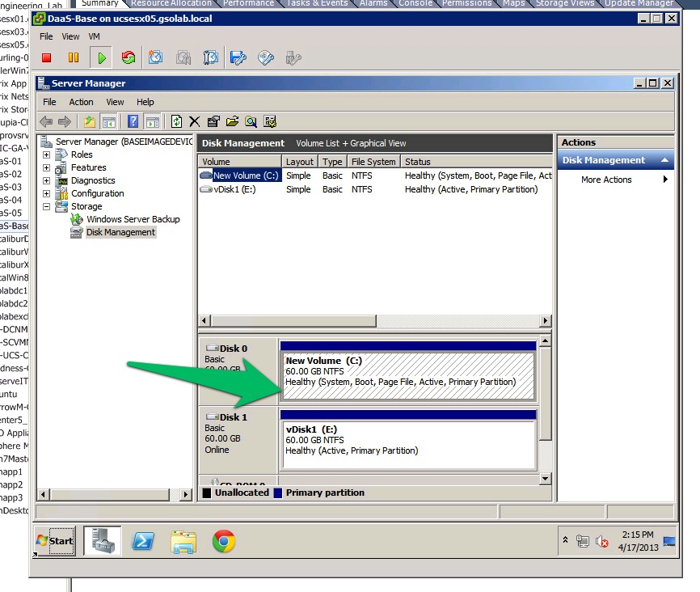This screenshot has height=592, width=700.
Task: Launch PowerShell from the taskbar
Action: pos(143,541)
